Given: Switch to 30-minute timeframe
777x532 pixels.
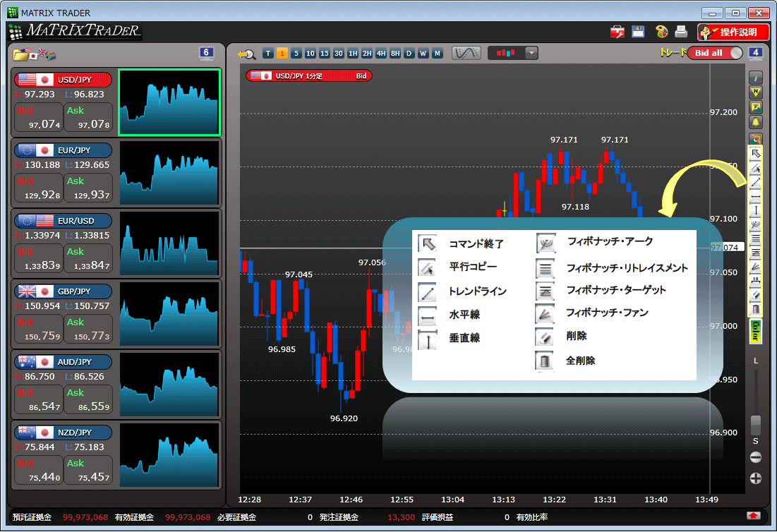Looking at the screenshot, I should 339,54.
